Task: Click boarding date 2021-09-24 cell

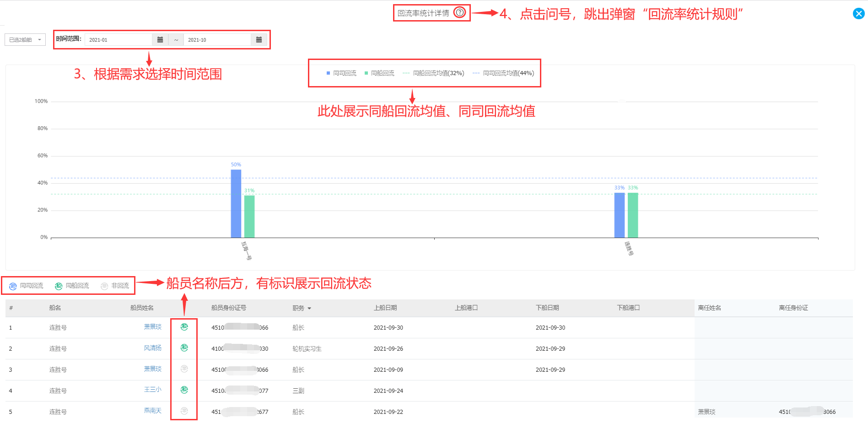Action: [388, 391]
